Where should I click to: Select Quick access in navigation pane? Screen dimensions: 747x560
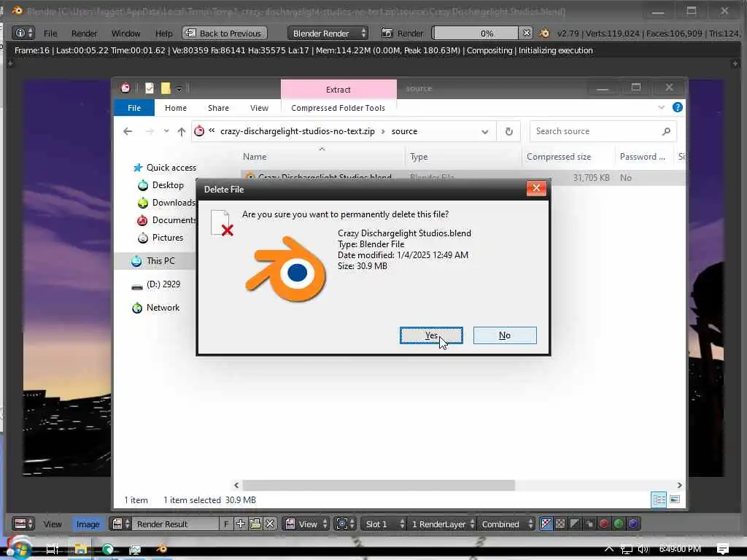tap(165, 168)
